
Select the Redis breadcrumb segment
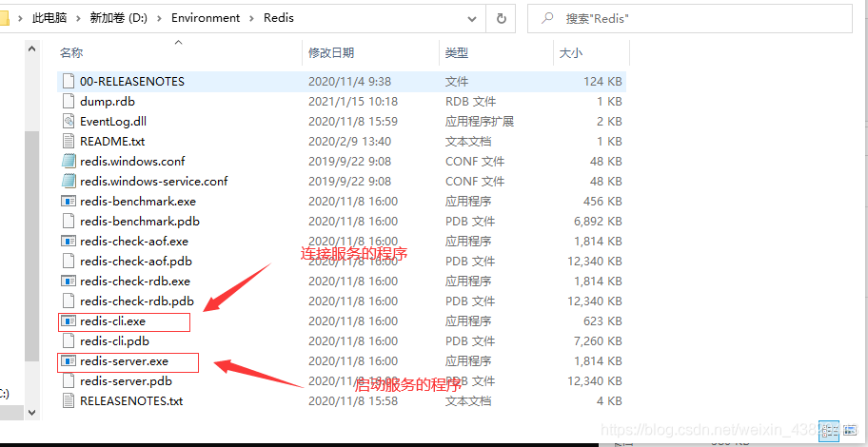(x=279, y=18)
